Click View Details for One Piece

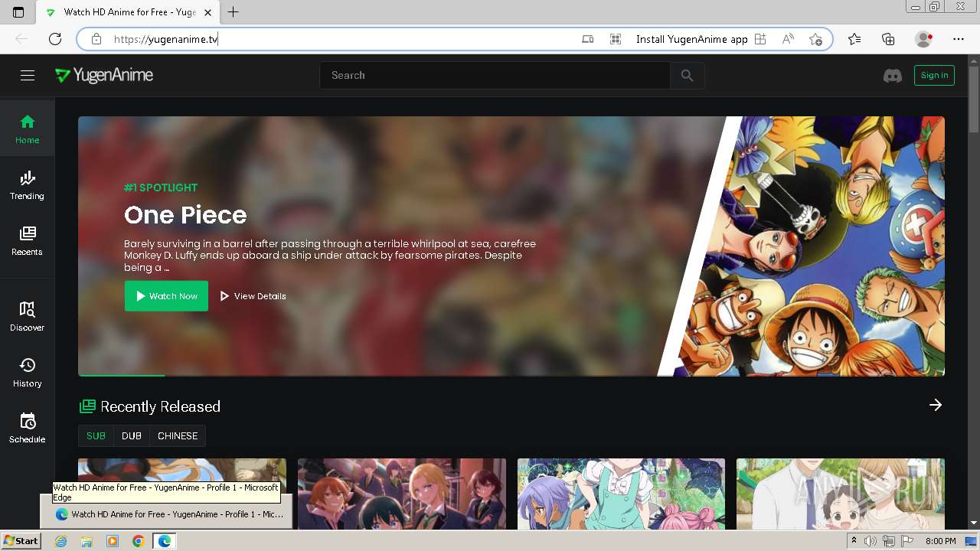[x=253, y=296]
